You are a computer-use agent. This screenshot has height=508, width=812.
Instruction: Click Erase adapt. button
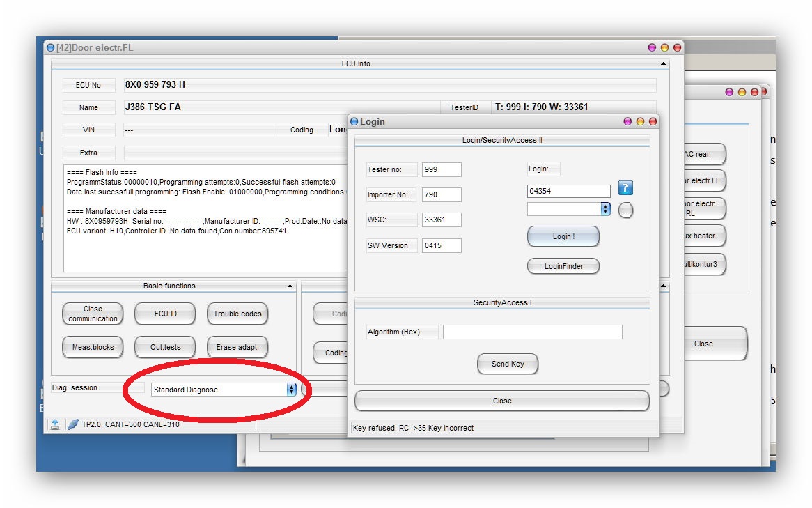click(237, 347)
